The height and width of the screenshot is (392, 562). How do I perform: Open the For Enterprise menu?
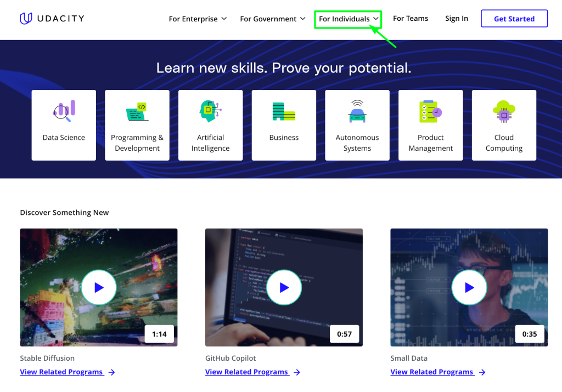198,19
